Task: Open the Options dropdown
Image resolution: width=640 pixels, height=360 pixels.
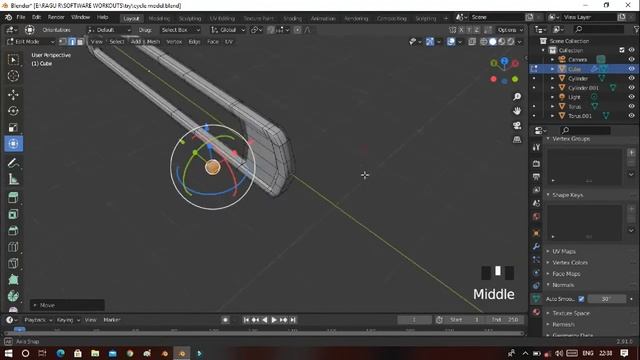Action: [509, 30]
